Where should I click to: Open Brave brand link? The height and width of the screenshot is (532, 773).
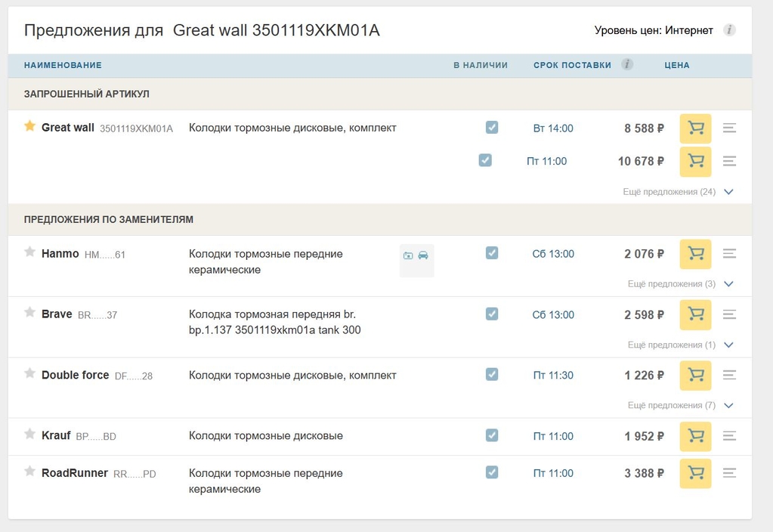click(57, 314)
